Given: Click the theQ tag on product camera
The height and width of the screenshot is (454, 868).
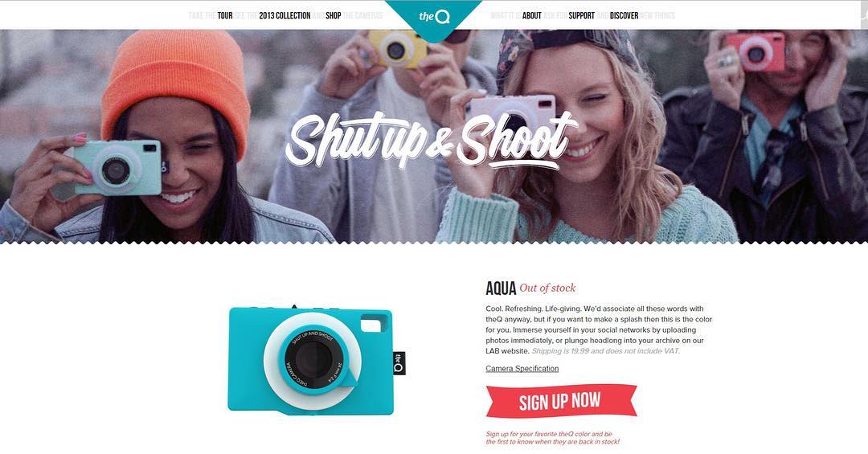Looking at the screenshot, I should 399,363.
